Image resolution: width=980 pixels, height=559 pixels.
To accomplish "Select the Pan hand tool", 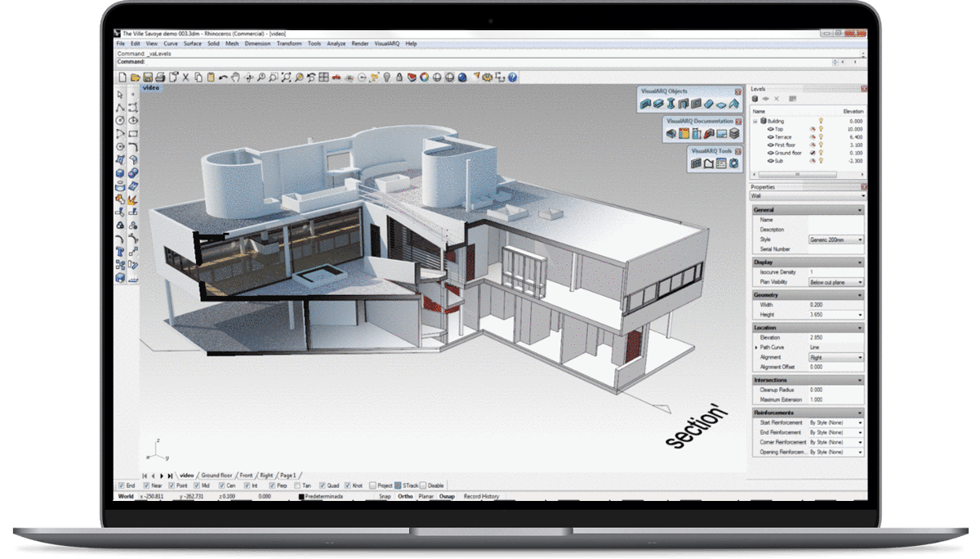I will (x=236, y=78).
